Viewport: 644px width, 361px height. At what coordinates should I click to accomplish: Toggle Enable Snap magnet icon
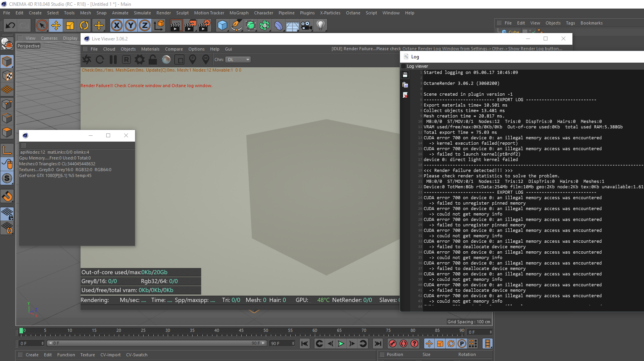point(7,196)
